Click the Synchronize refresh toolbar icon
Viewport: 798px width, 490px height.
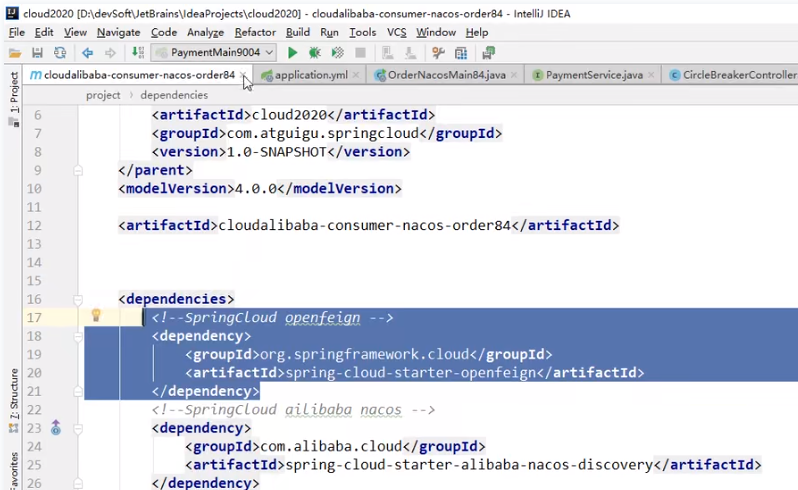(x=60, y=53)
